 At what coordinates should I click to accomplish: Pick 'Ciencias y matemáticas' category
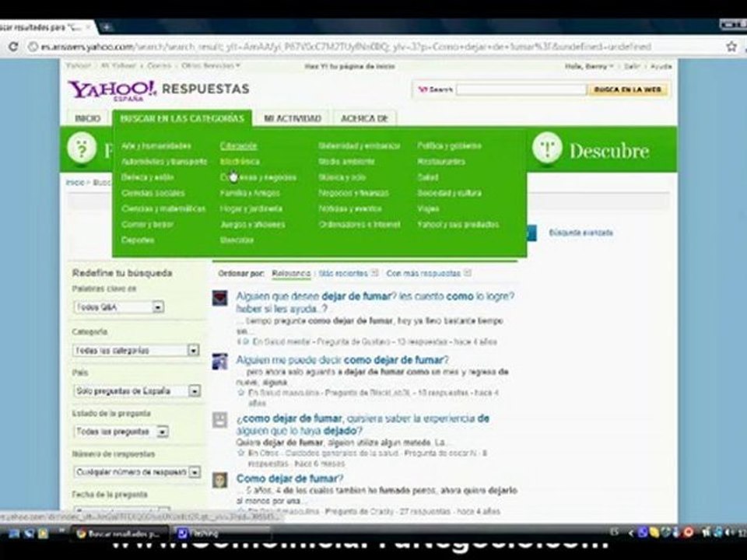point(163,208)
